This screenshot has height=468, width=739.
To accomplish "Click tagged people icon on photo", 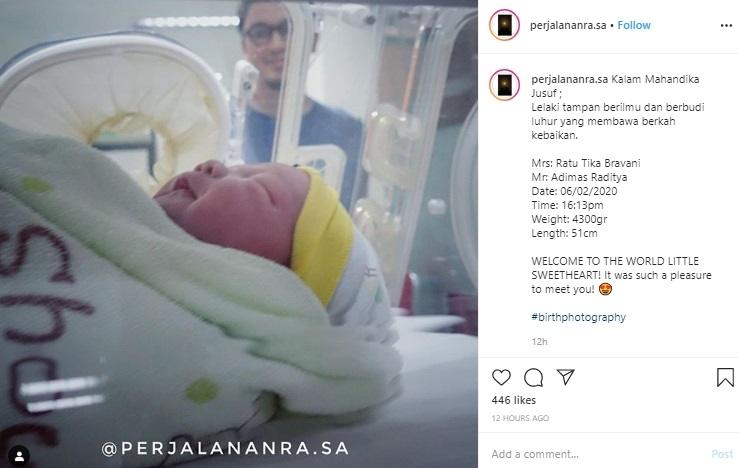I will click(x=19, y=456).
